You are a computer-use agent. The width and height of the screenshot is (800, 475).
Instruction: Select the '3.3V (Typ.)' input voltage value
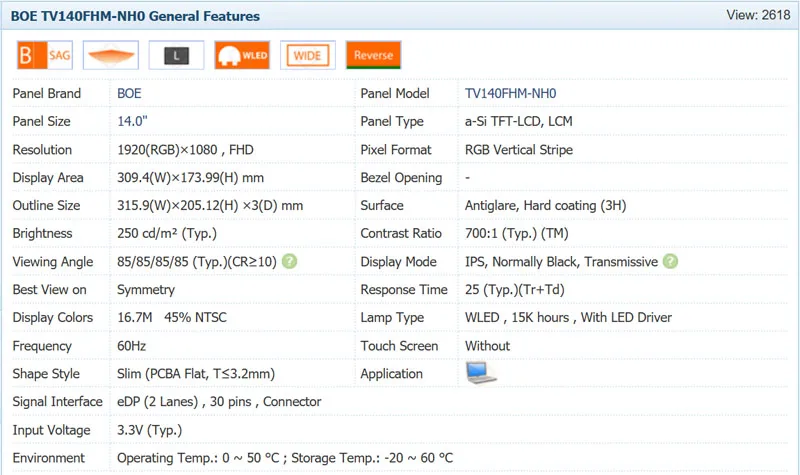click(x=149, y=430)
